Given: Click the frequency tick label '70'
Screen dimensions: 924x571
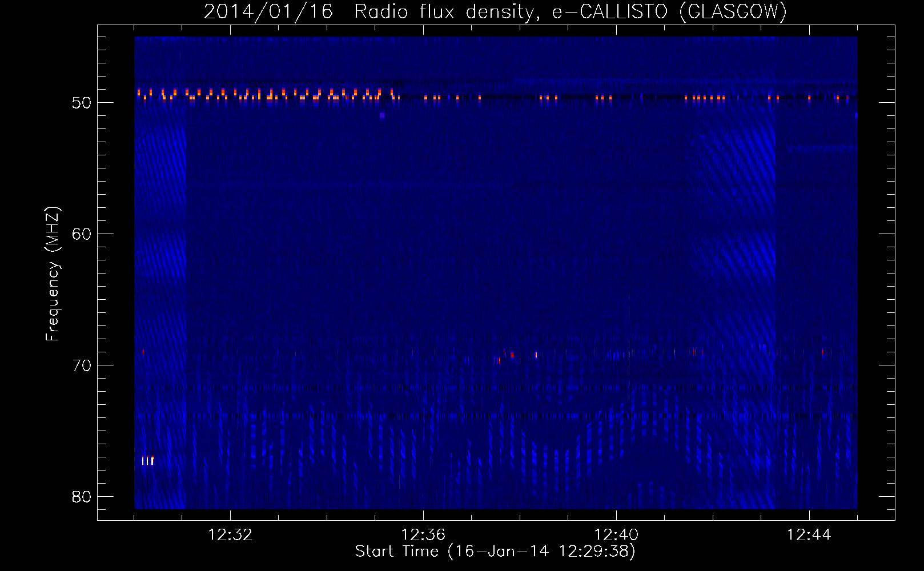Looking at the screenshot, I should [82, 365].
